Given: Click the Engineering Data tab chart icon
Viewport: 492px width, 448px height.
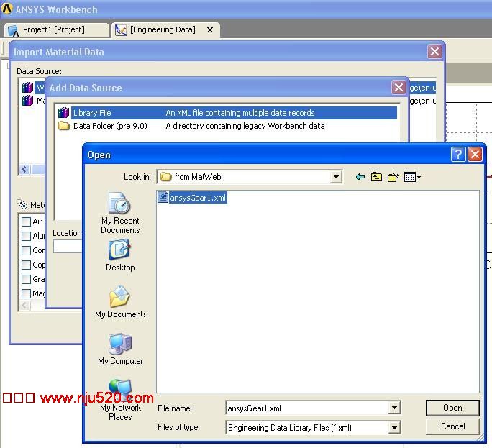Looking at the screenshot, I should click(x=121, y=30).
